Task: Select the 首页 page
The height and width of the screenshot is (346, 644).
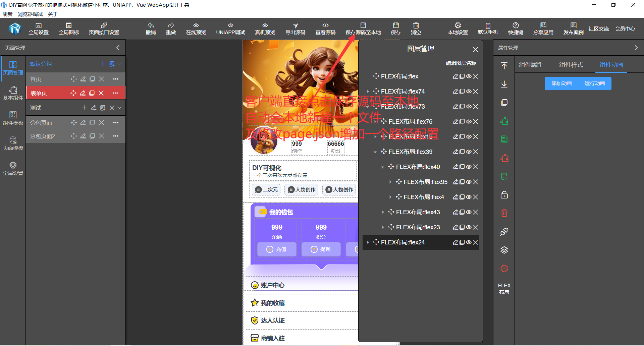Action: (36, 79)
